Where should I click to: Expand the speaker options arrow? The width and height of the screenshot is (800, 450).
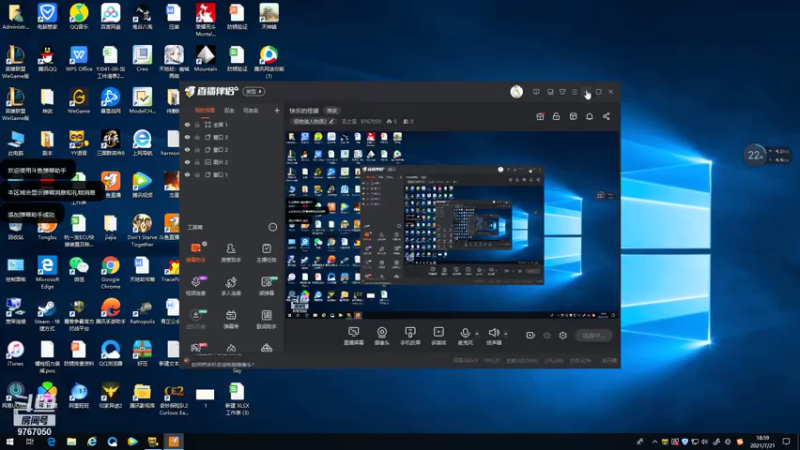point(506,334)
